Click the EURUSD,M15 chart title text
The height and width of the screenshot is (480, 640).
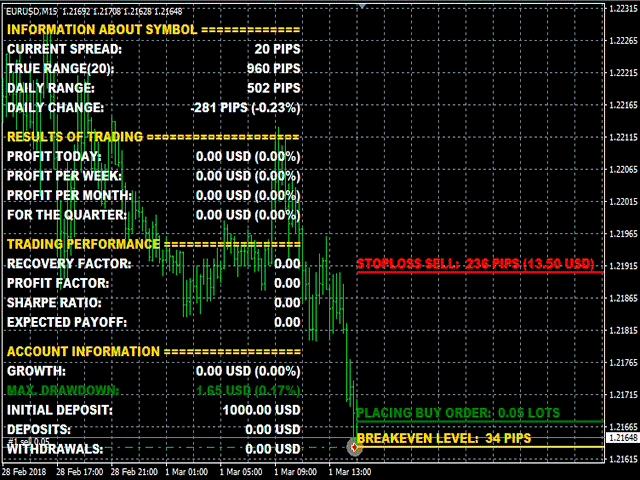click(33, 11)
